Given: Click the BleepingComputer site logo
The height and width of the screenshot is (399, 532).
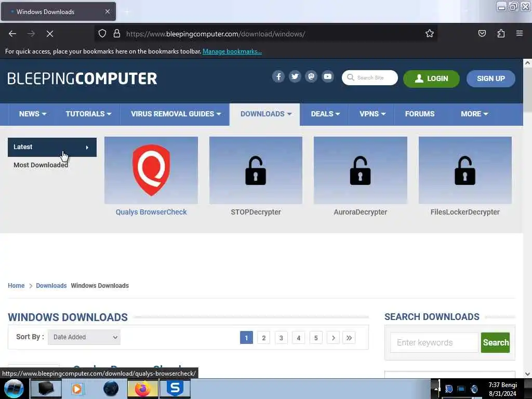Looking at the screenshot, I should (82, 79).
